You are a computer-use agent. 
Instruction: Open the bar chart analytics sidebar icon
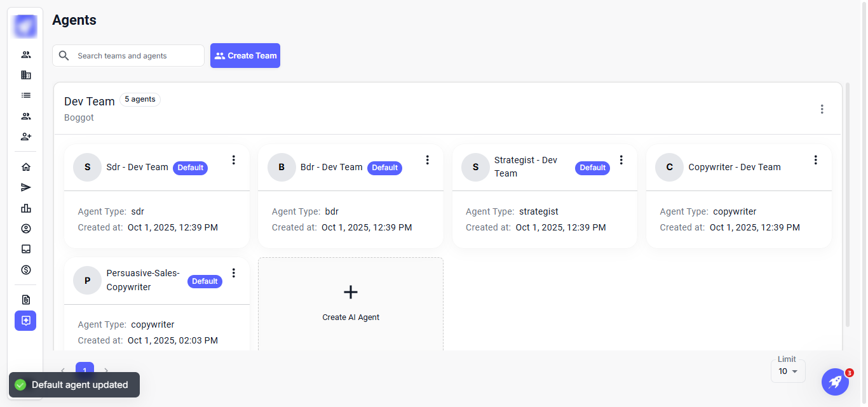(26, 208)
